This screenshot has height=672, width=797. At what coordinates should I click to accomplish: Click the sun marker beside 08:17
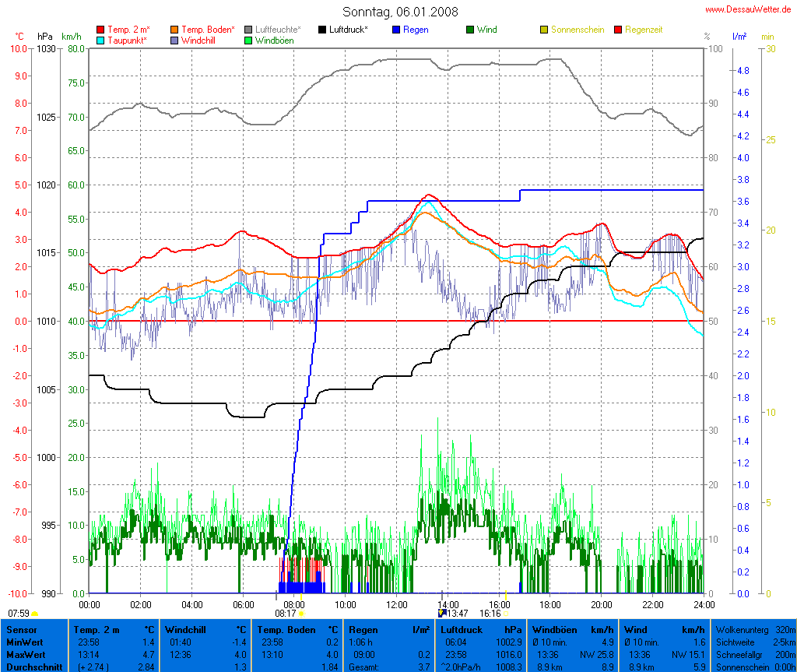tap(301, 614)
